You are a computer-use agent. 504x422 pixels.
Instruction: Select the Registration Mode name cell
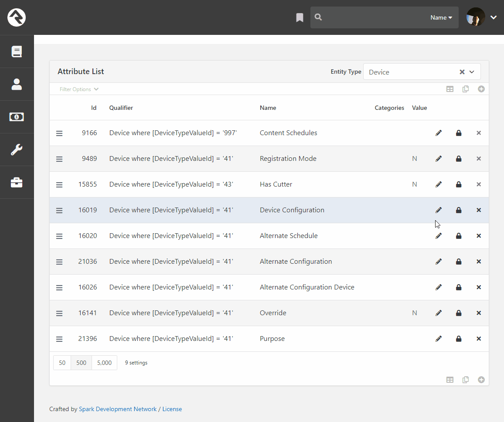[x=288, y=158]
